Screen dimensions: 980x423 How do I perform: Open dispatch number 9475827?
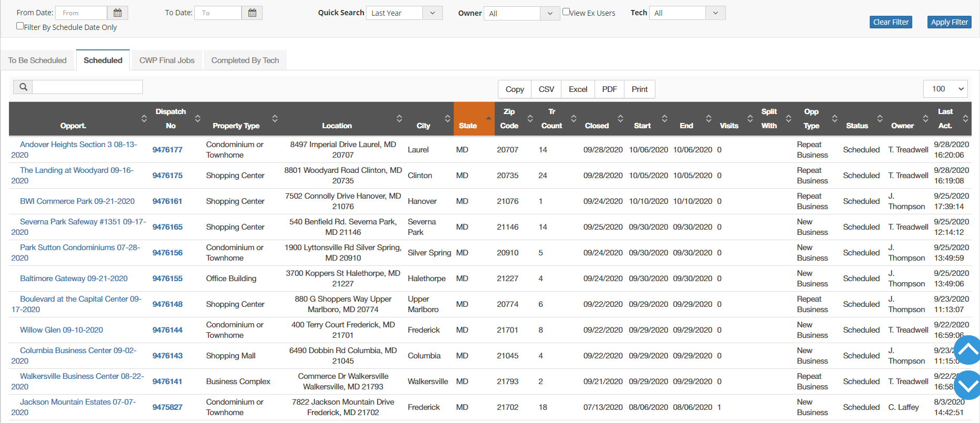point(168,407)
